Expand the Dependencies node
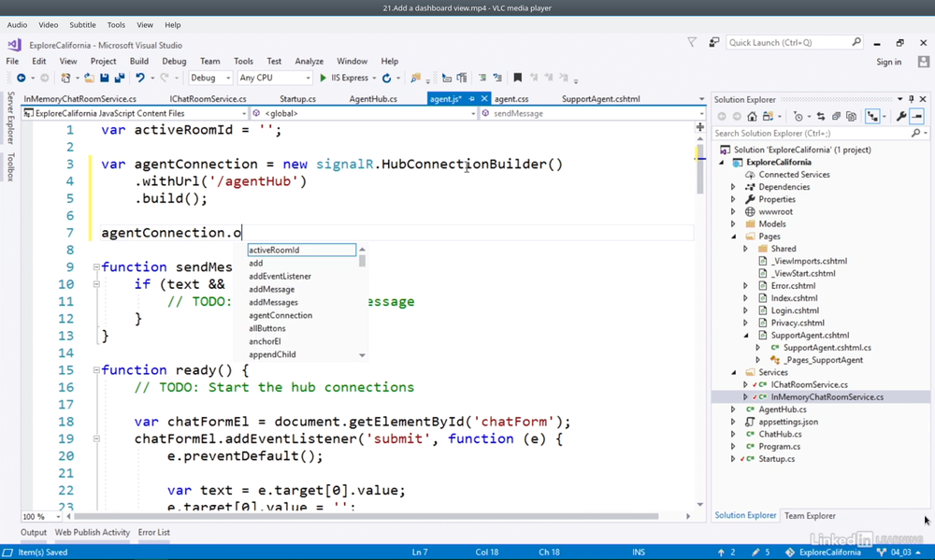 point(733,187)
